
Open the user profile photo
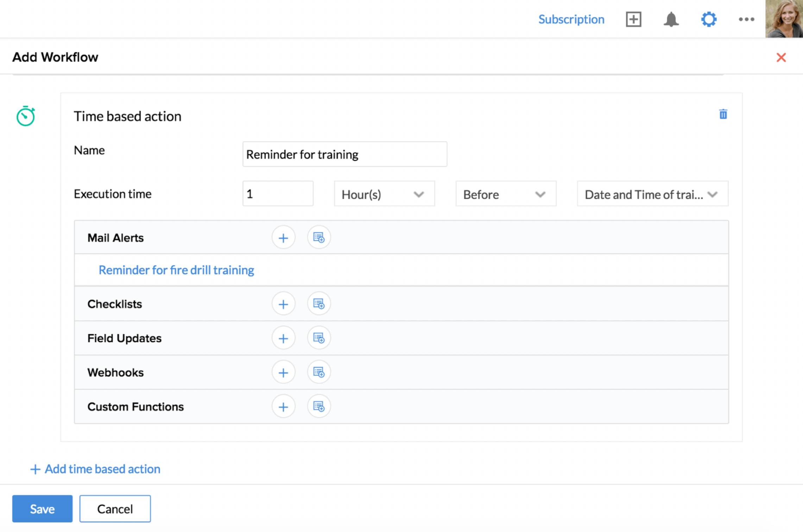click(784, 19)
